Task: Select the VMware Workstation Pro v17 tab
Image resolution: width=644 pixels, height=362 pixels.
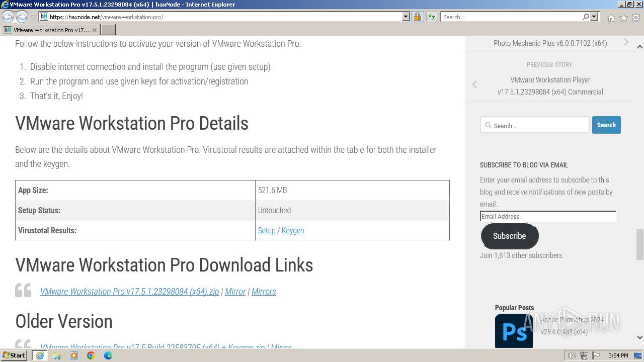Action: coord(50,30)
